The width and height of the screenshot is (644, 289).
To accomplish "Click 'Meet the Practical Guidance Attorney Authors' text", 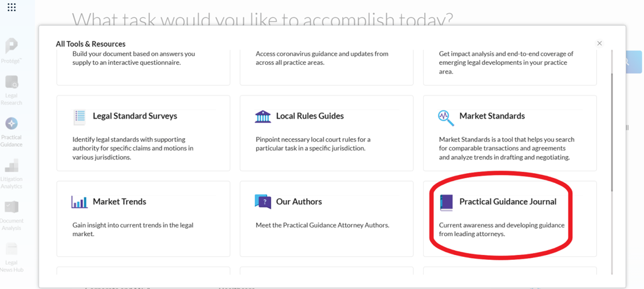I will coord(322,225).
